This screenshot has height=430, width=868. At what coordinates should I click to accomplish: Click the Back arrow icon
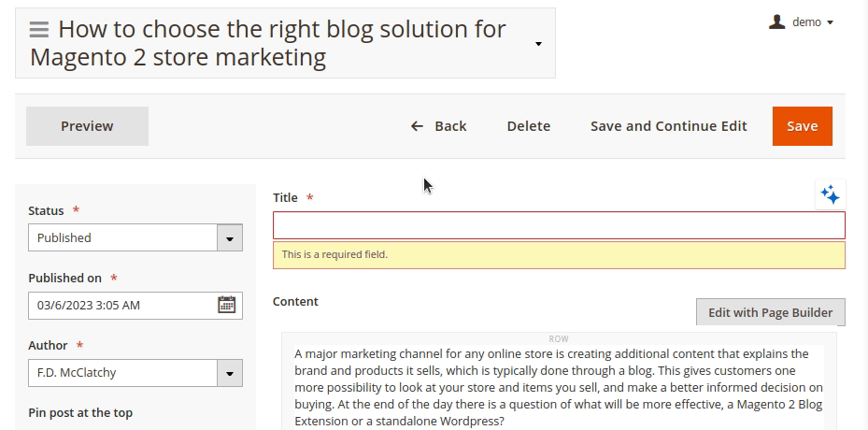(417, 126)
